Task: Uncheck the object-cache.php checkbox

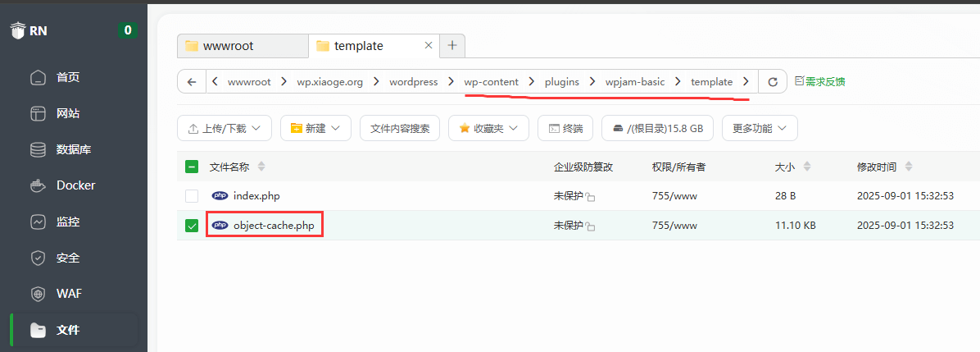Action: pyautogui.click(x=192, y=226)
